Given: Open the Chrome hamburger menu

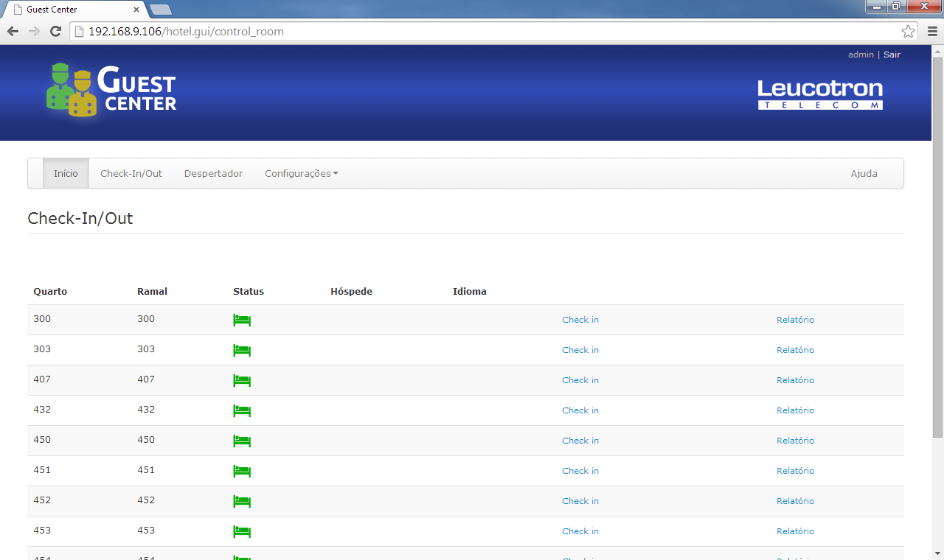Looking at the screenshot, I should [x=932, y=32].
